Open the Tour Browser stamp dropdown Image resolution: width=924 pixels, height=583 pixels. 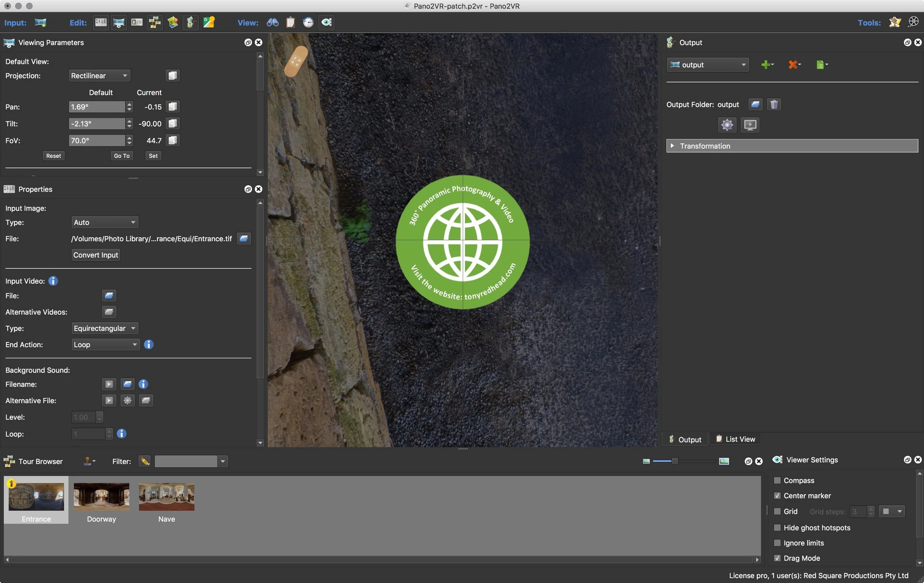coord(89,461)
